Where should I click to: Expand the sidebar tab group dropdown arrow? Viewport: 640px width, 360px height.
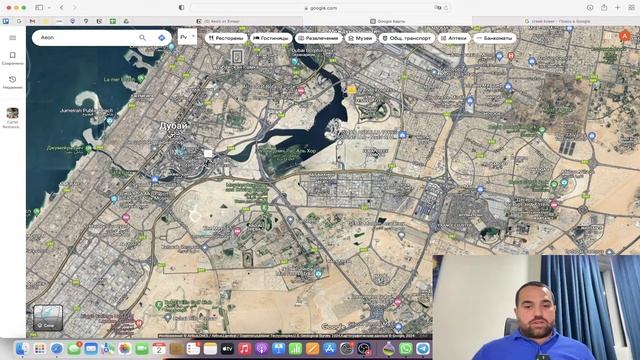49,7
